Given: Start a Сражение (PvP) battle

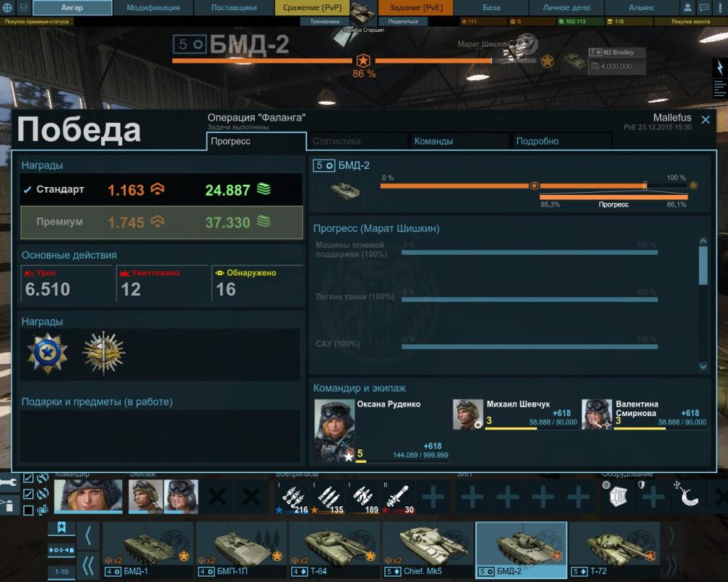Looking at the screenshot, I should [312, 7].
